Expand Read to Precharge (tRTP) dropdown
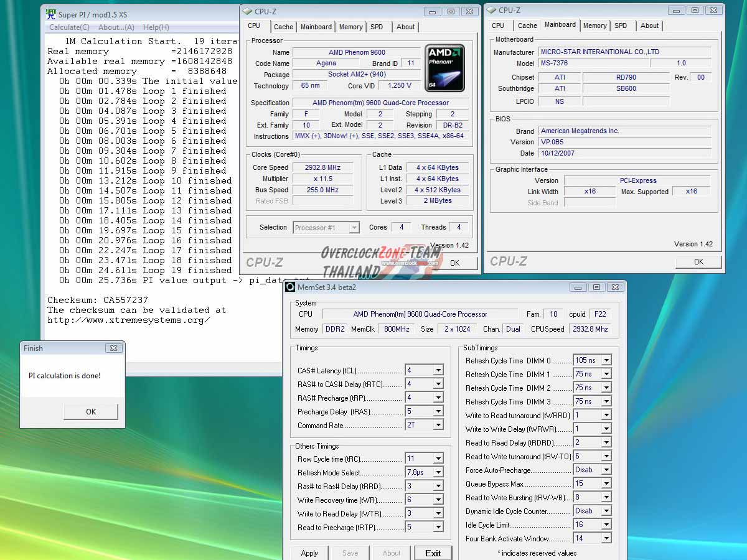Viewport: 747px width, 560px height. pos(438,527)
